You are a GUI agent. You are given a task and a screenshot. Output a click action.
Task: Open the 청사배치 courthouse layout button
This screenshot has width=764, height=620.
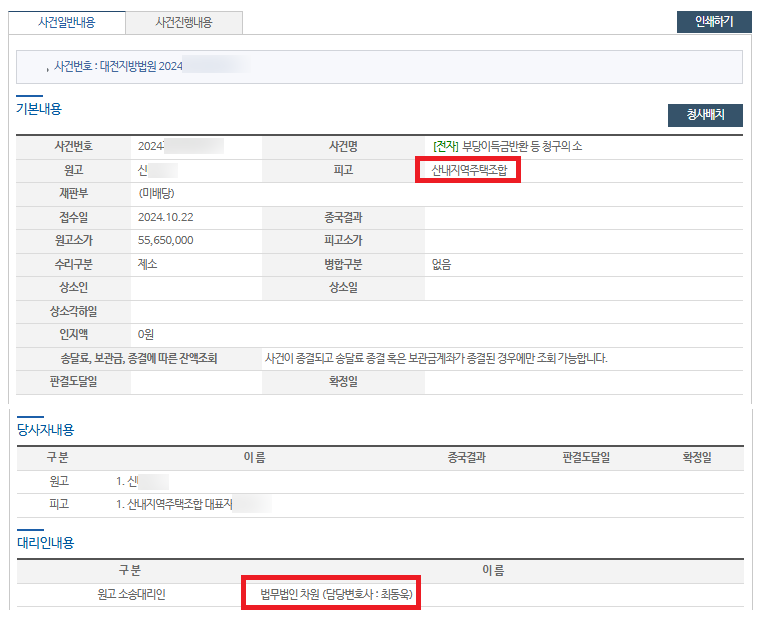pos(705,115)
